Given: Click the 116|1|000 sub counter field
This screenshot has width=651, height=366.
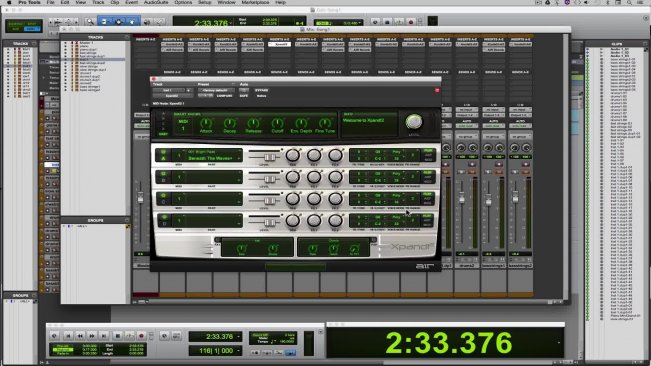Looking at the screenshot, I should [x=215, y=351].
